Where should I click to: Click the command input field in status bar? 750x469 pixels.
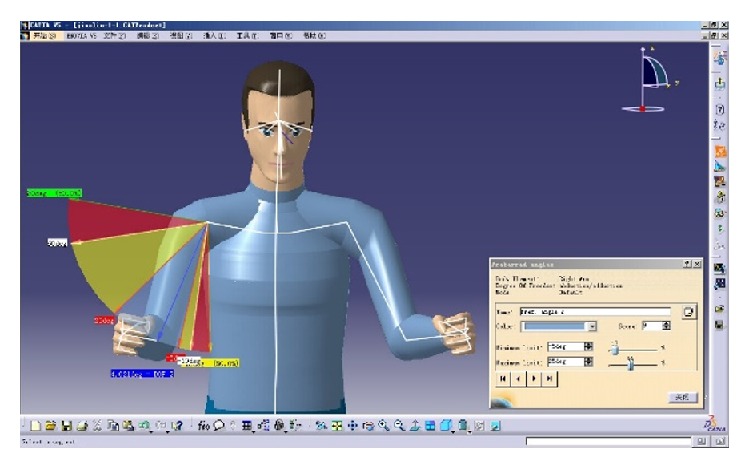click(x=608, y=441)
